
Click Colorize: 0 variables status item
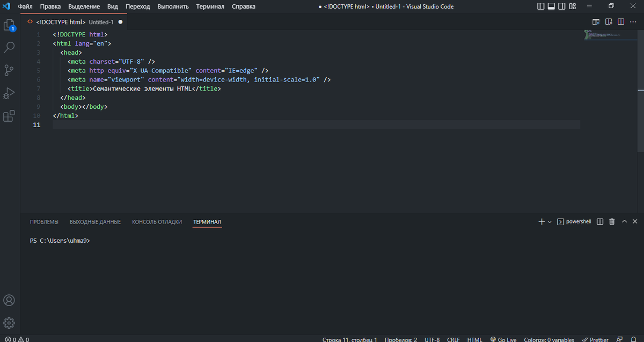[x=549, y=339]
